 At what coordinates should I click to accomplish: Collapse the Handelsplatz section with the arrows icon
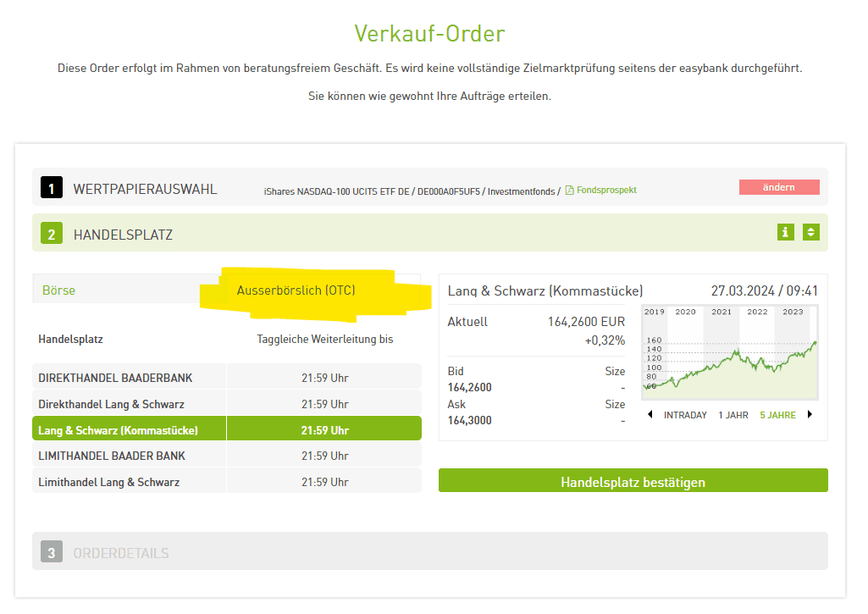(811, 233)
